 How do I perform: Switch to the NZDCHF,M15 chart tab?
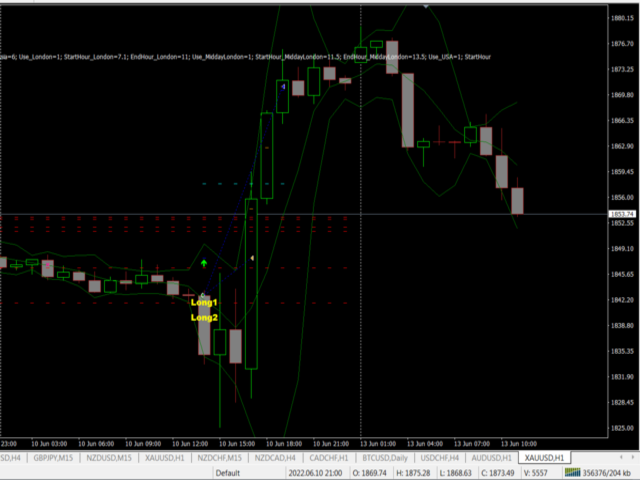point(221,458)
